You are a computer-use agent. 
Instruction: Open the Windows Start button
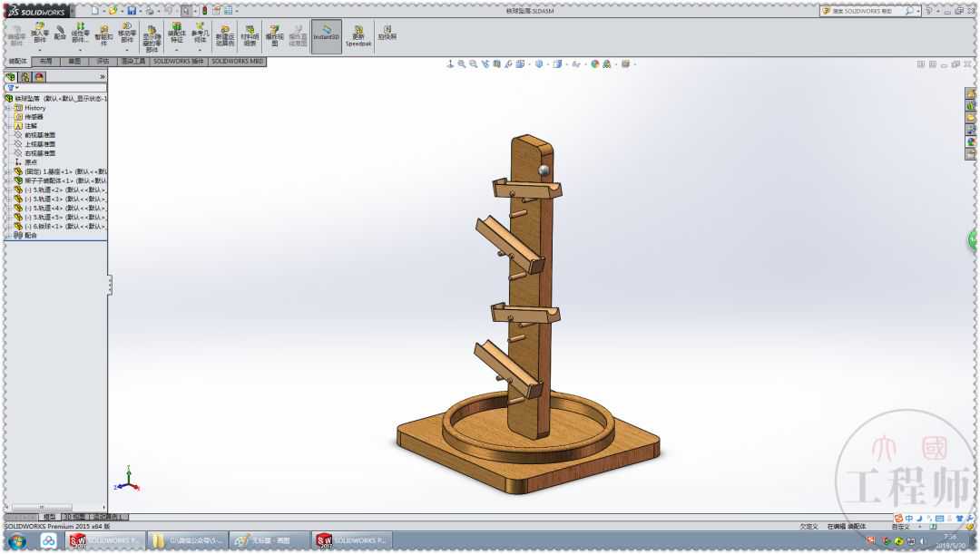[x=17, y=540]
